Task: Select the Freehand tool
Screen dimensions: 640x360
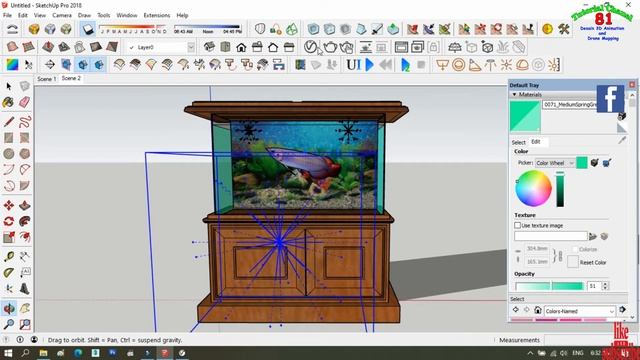Action: pyautogui.click(x=24, y=122)
